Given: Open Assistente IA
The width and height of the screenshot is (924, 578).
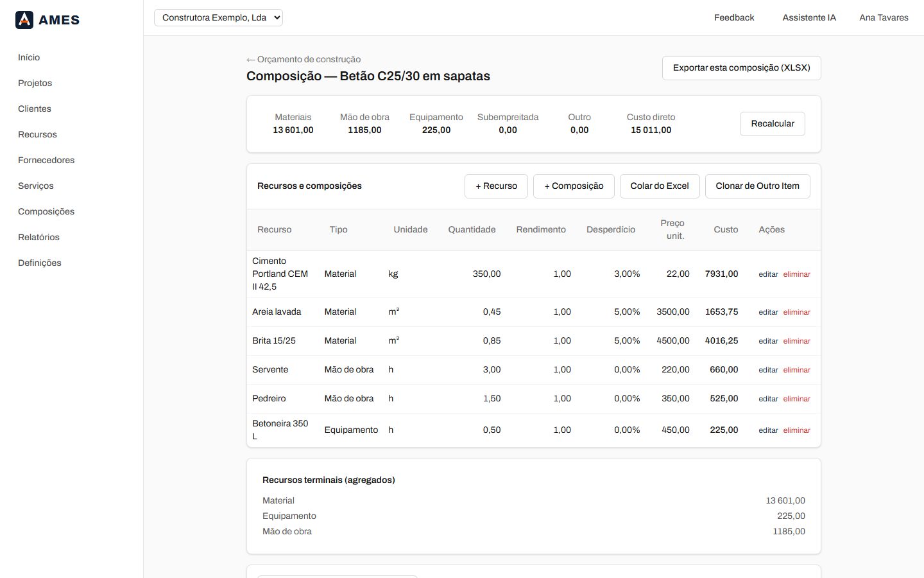Looking at the screenshot, I should [x=809, y=17].
